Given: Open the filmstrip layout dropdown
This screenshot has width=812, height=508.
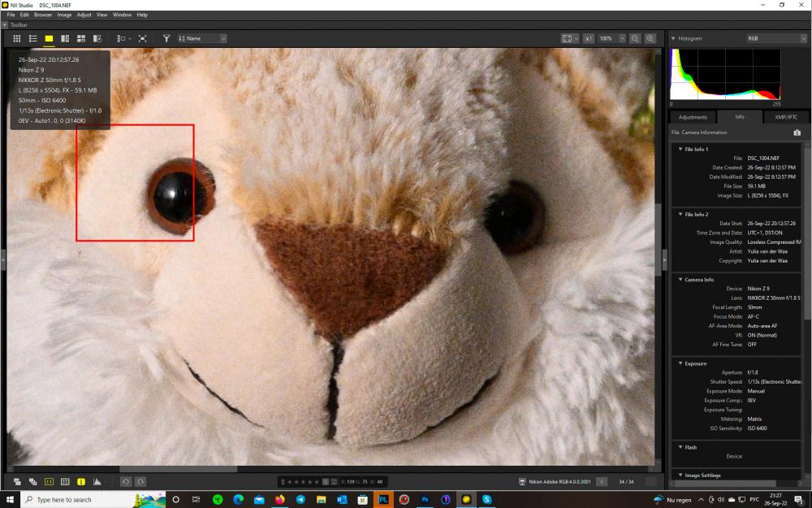Looking at the screenshot, I should [x=123, y=38].
